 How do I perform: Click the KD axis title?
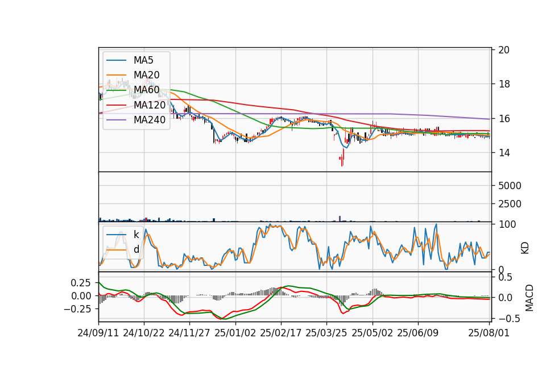tap(524, 248)
